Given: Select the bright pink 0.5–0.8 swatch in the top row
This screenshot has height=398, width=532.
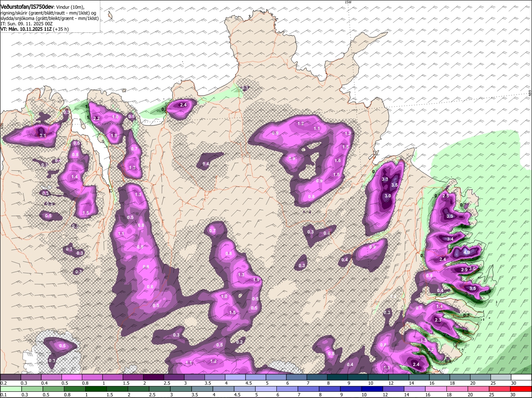Looking at the screenshot, I should click(x=71, y=377).
